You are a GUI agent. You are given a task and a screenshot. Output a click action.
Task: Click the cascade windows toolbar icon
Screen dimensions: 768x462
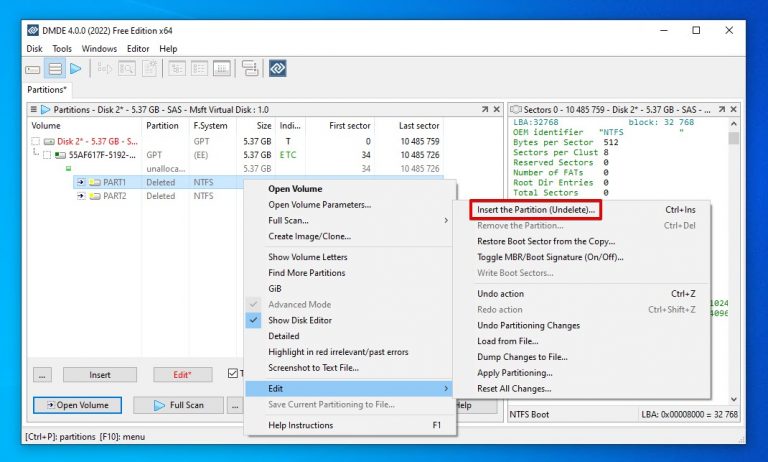pos(250,69)
